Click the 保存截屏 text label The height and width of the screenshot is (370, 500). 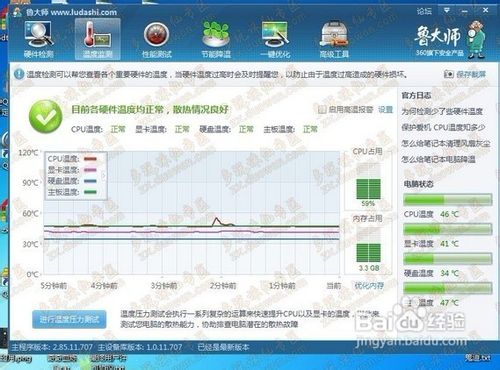tap(471, 74)
